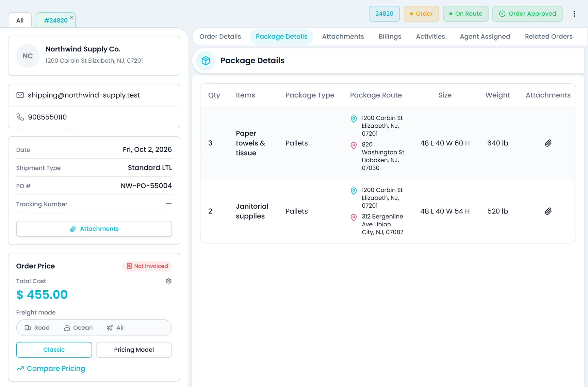Image resolution: width=588 pixels, height=387 pixels.
Task: Open attachment for Janitorial supplies row
Action: pos(548,211)
